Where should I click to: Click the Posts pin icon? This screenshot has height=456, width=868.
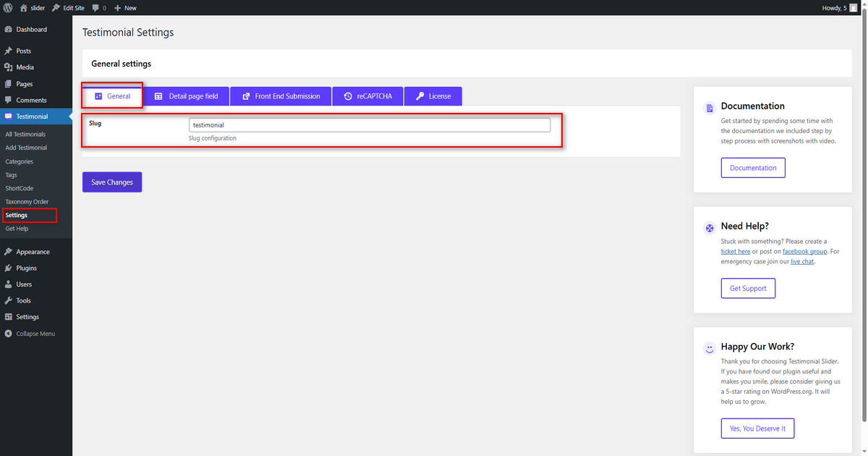click(x=8, y=51)
